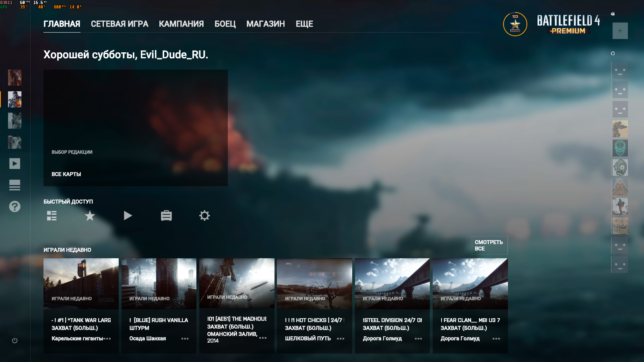Screen dimensions: 644x362
Task: Open the koala avatar profile in the sidebar
Action: click(x=15, y=142)
